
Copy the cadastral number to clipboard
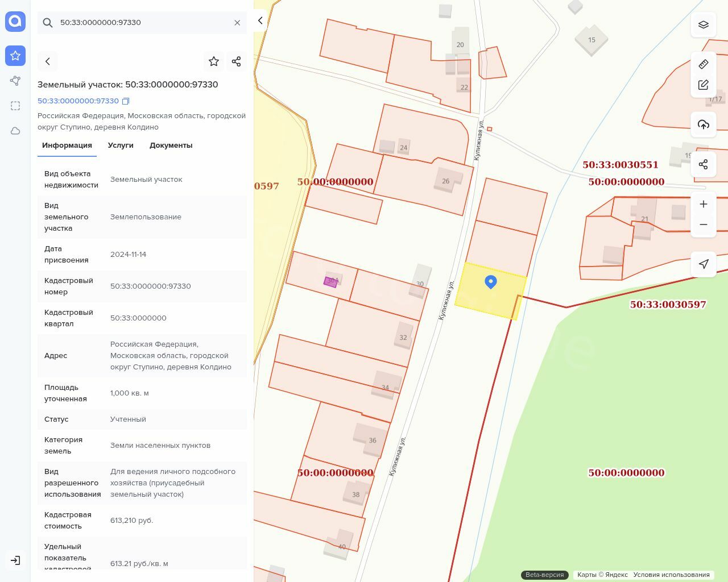(126, 101)
